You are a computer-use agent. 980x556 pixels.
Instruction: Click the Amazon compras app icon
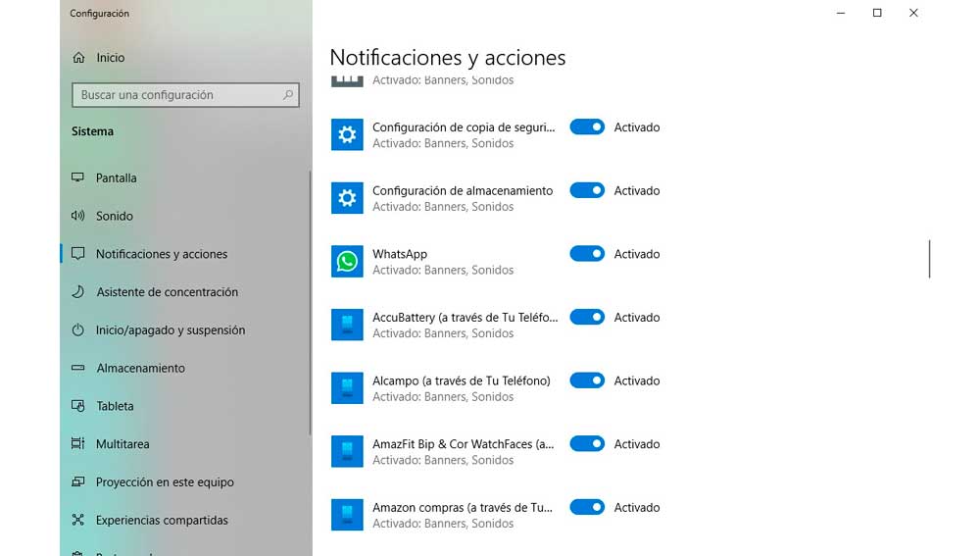point(347,515)
